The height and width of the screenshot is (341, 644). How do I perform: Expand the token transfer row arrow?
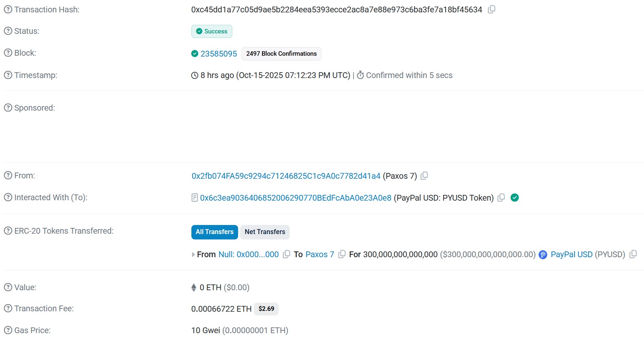tap(193, 254)
